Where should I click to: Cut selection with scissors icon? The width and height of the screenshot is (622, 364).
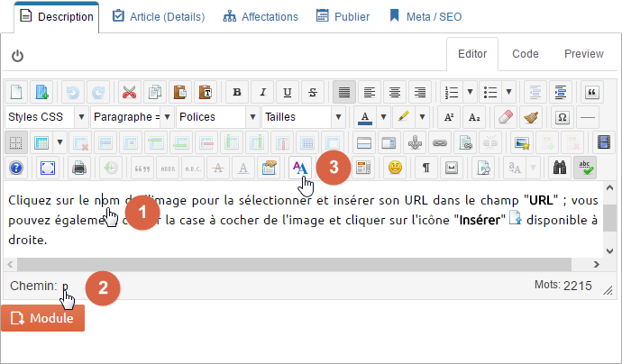(x=129, y=92)
